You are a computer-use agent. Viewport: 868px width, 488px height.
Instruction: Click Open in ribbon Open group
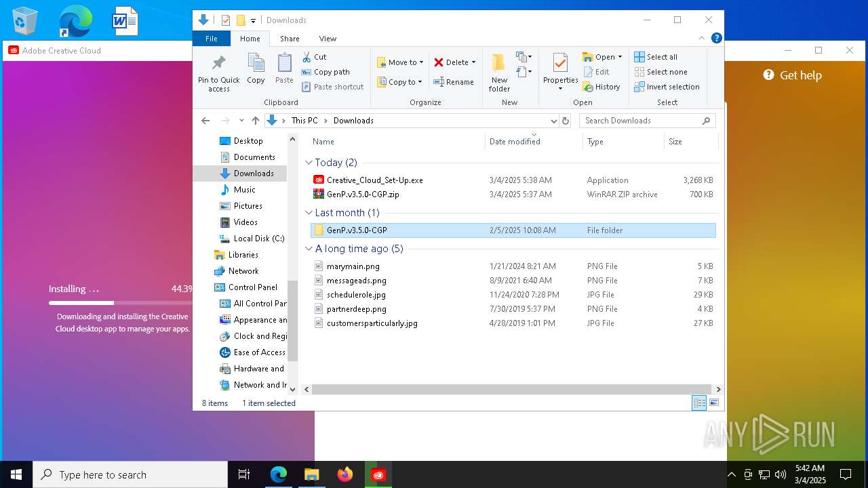pyautogui.click(x=598, y=57)
